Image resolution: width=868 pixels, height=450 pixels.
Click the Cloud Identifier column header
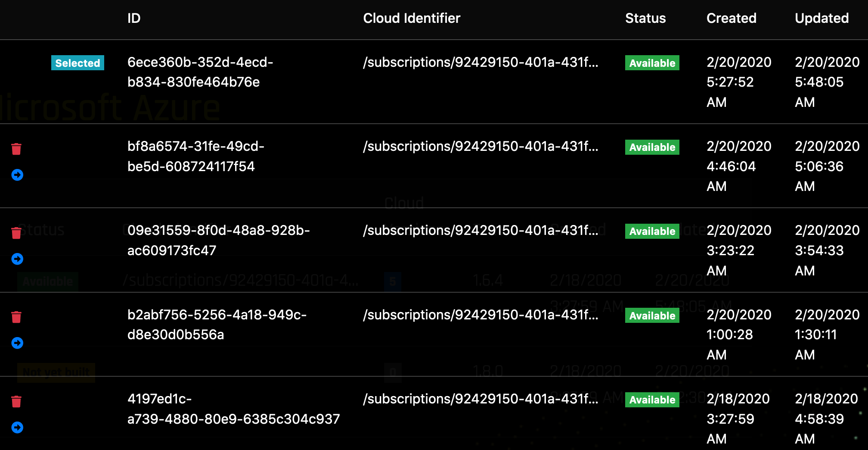[x=412, y=18]
